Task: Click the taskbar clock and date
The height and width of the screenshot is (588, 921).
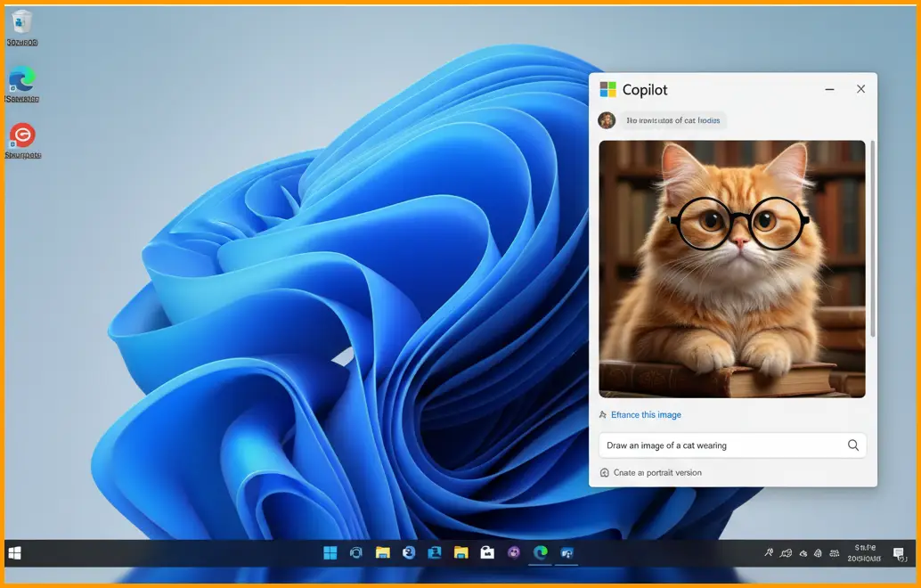Action: click(865, 553)
